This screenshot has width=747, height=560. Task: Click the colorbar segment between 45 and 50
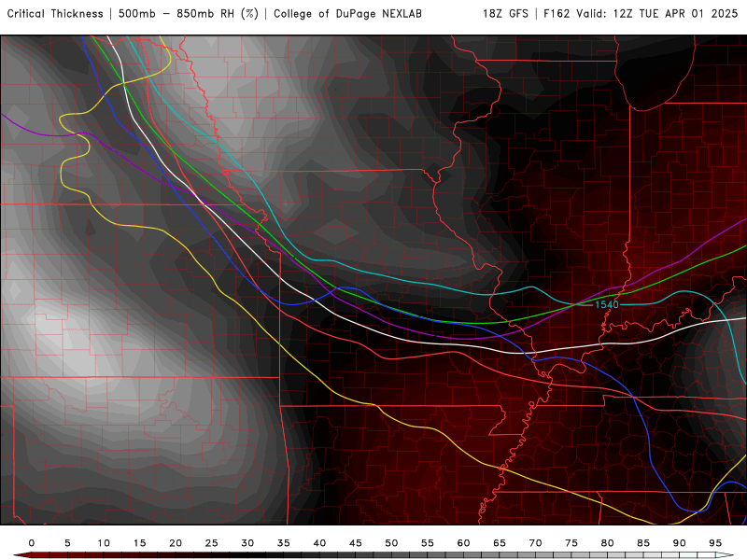tap(373, 555)
